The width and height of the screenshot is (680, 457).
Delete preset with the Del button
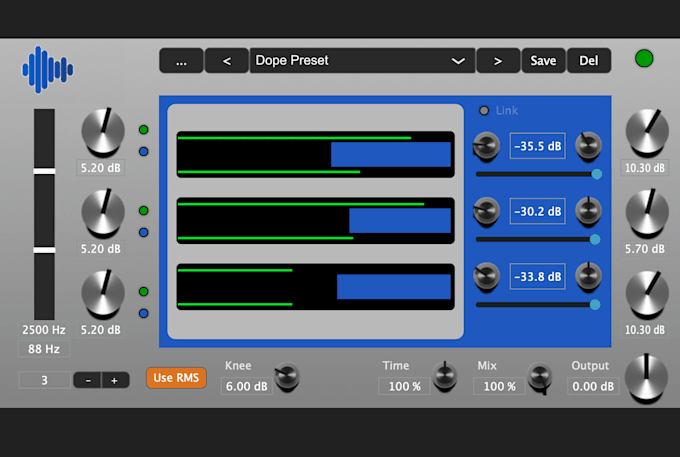pos(589,61)
